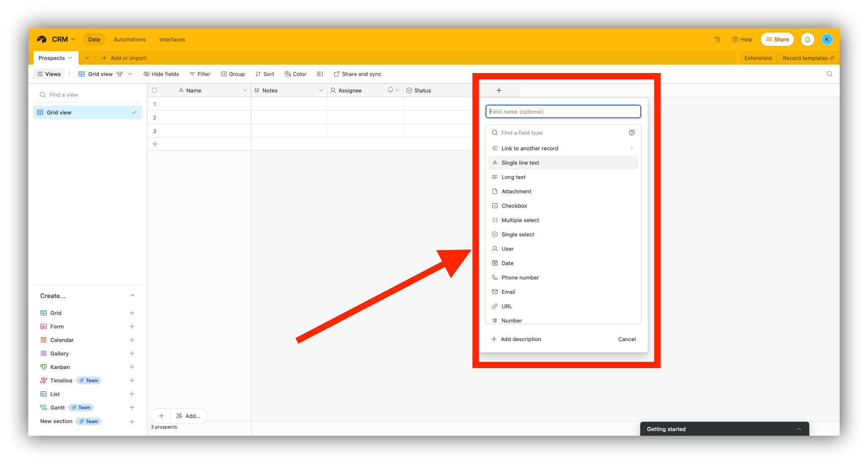This screenshot has height=464, width=868.
Task: Select Phone number field type
Action: 563,277
